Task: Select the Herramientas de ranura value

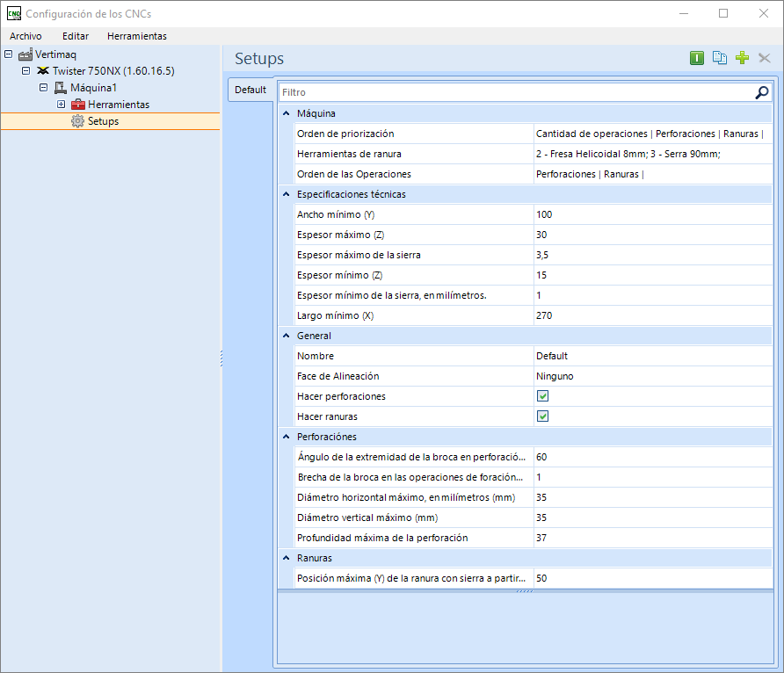Action: 653,154
